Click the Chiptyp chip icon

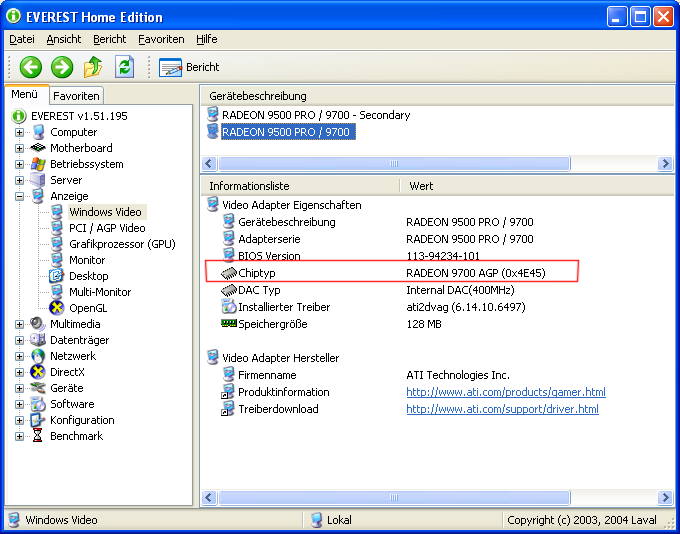229,273
